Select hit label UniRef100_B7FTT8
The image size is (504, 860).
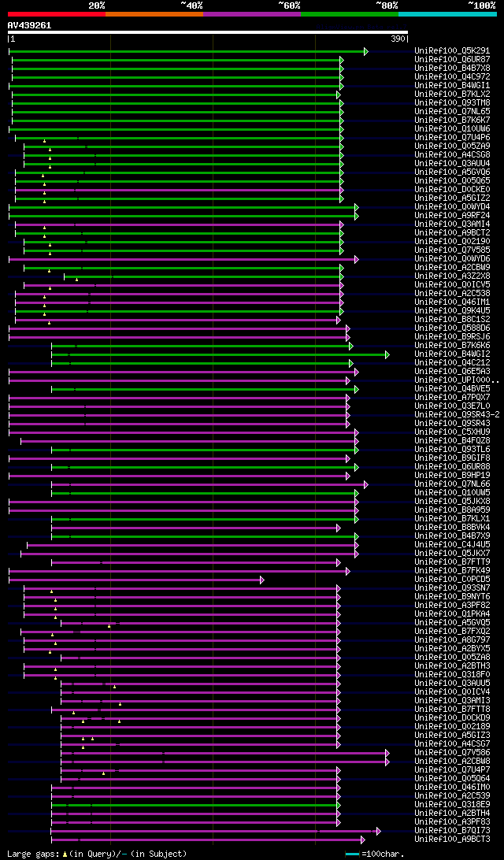(x=453, y=709)
